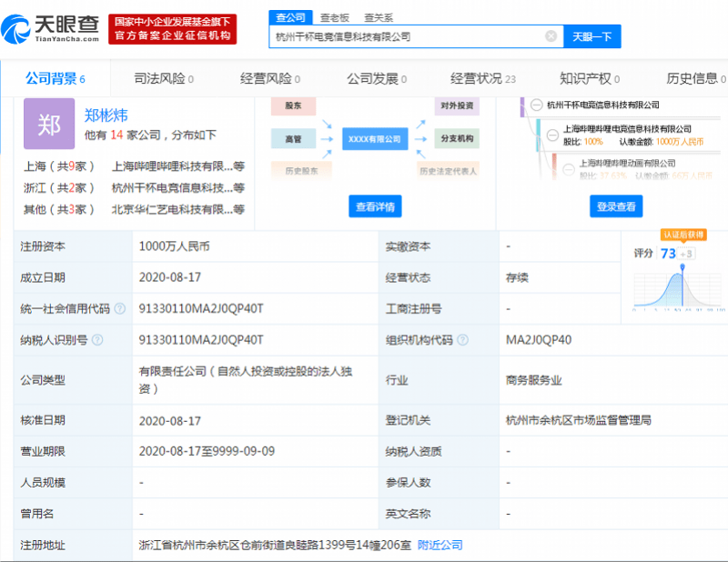
Task: Click the 杭州干杯电竞信息科技...等 entry
Action: (178, 188)
